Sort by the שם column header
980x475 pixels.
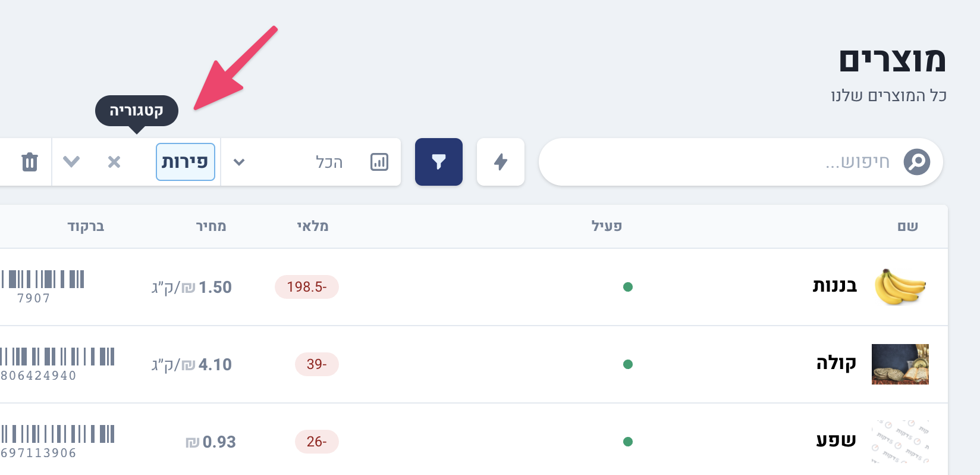click(907, 226)
